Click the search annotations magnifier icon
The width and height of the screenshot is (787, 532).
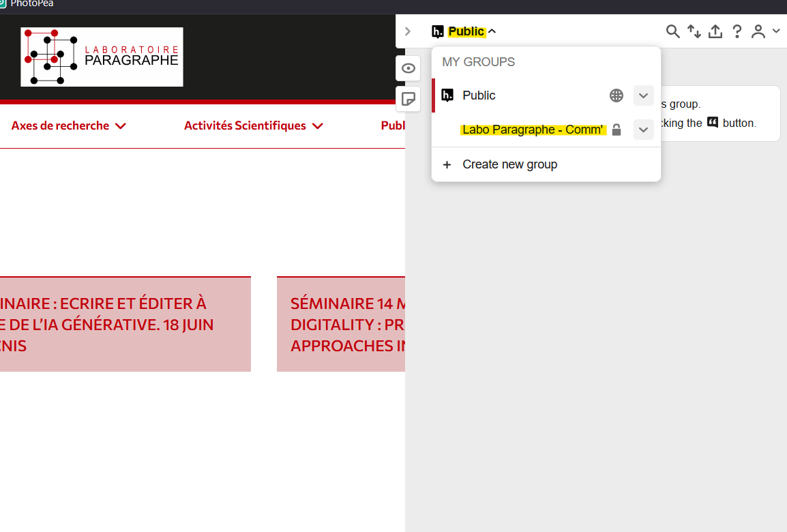(x=672, y=31)
